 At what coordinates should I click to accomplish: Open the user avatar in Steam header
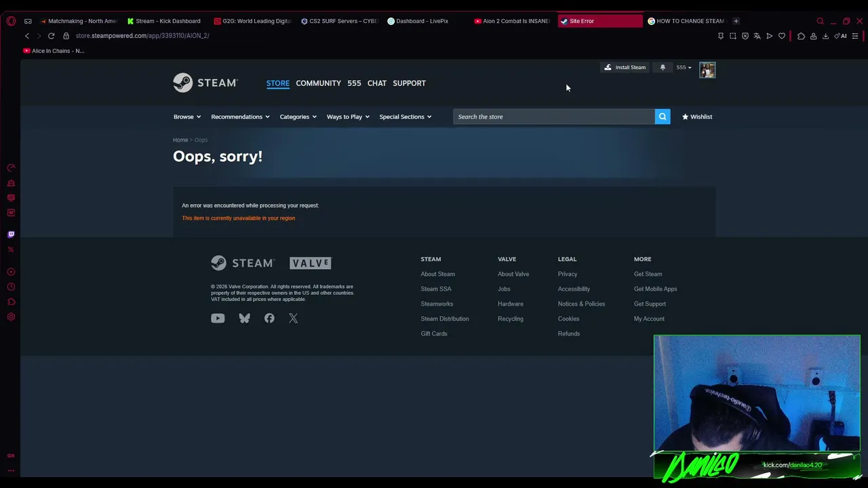pos(707,70)
